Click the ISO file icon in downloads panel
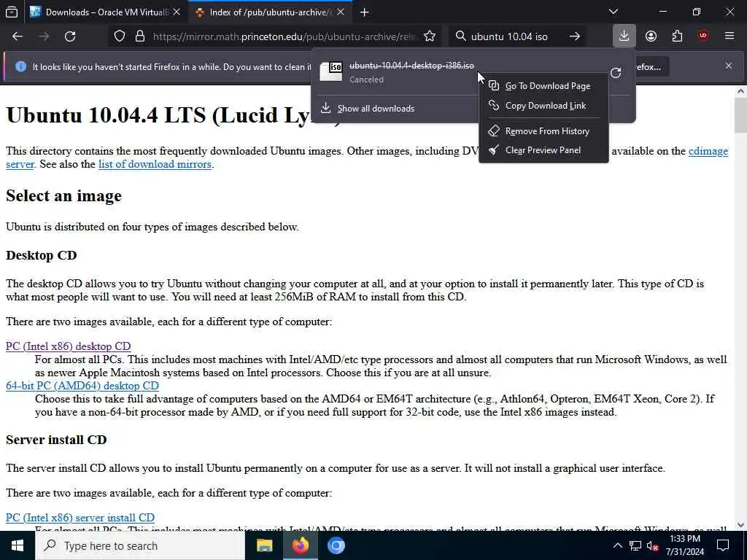The width and height of the screenshot is (747, 560). 331,72
